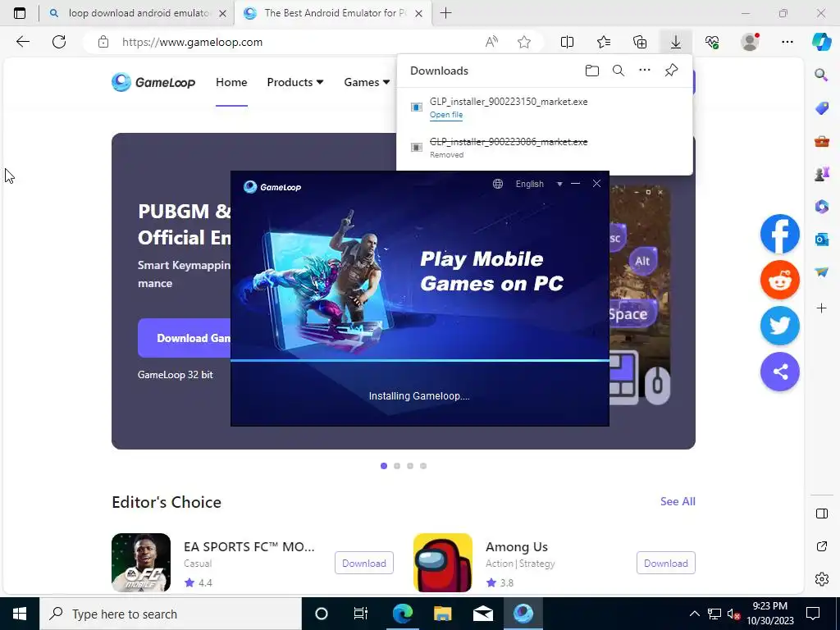Select the second carousel dot
The image size is (840, 630).
(x=397, y=466)
